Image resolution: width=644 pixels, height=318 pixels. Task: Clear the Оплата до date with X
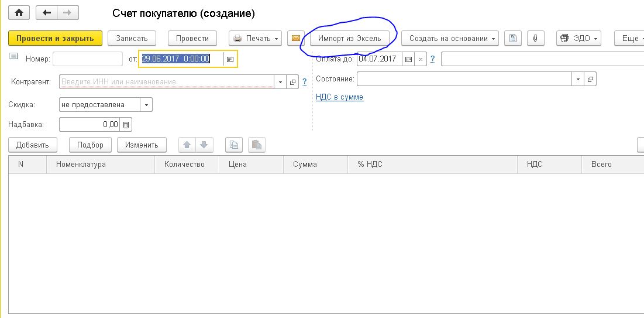421,59
